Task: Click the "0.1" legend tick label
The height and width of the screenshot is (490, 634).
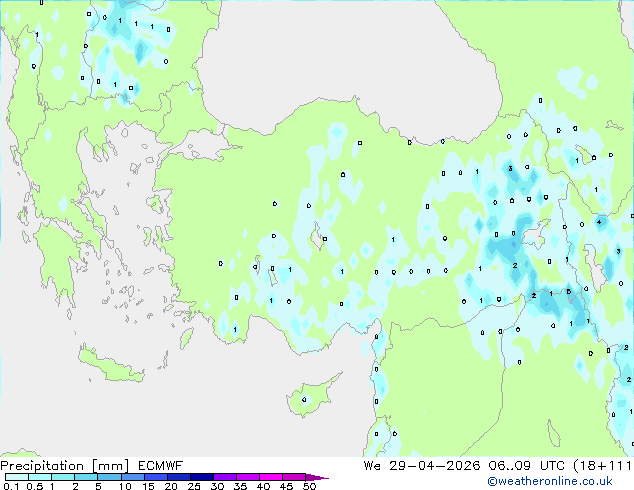Action: click(11, 486)
